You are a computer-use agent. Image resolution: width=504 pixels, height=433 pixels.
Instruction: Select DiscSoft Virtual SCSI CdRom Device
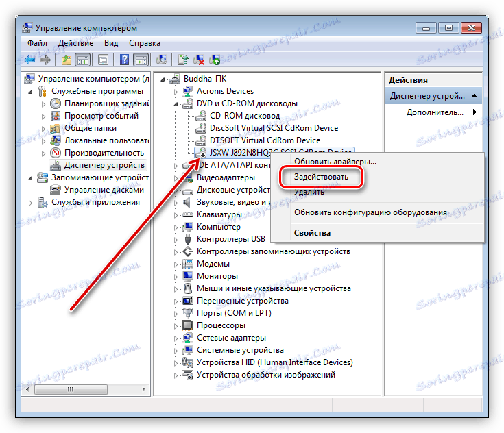274,128
